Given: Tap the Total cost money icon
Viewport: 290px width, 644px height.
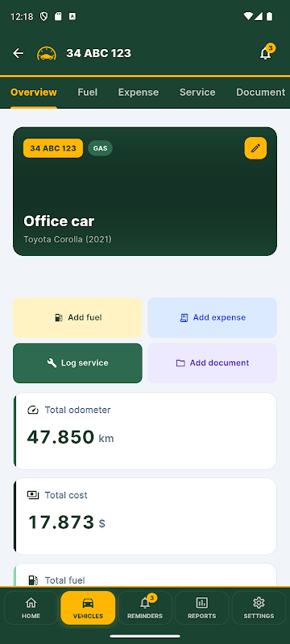Looking at the screenshot, I should point(33,495).
